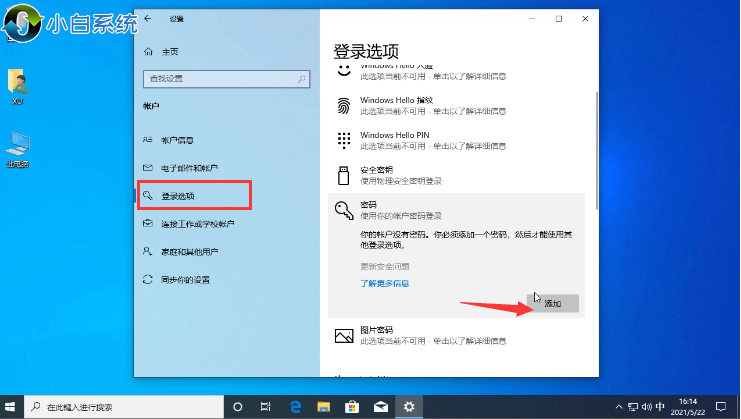
Task: Click the Windows Hello fingerprint icon
Action: pyautogui.click(x=343, y=105)
